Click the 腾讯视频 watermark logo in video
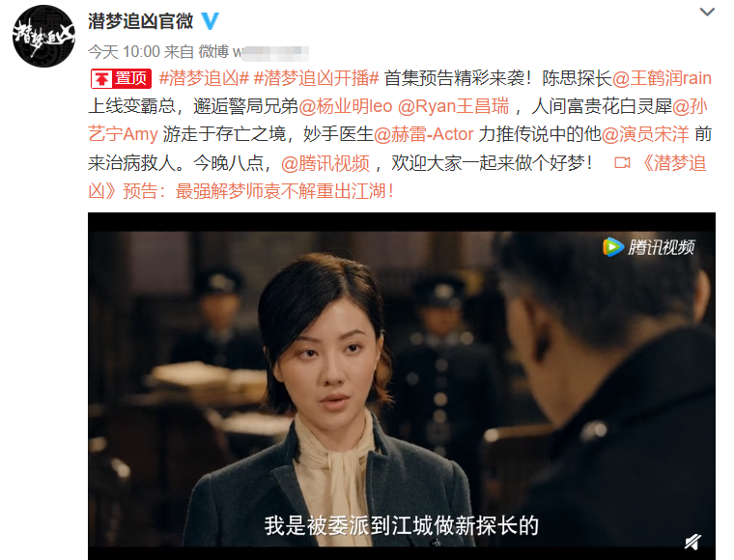This screenshot has width=734, height=560. pos(648,247)
